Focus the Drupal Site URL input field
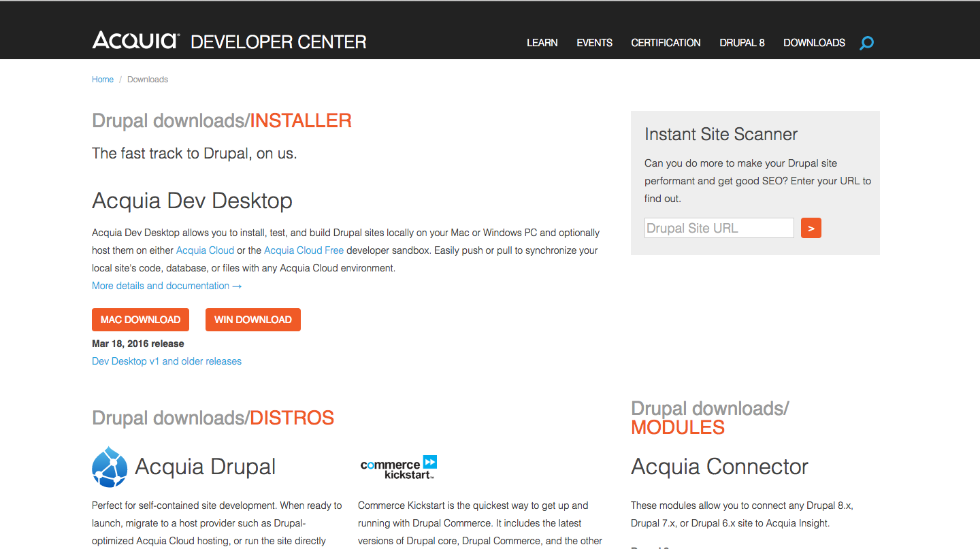 click(719, 228)
